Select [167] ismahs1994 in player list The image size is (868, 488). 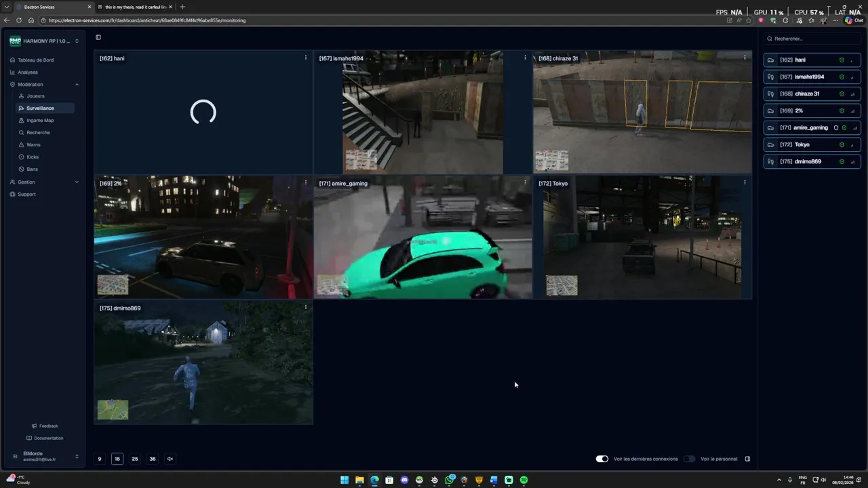pos(812,77)
